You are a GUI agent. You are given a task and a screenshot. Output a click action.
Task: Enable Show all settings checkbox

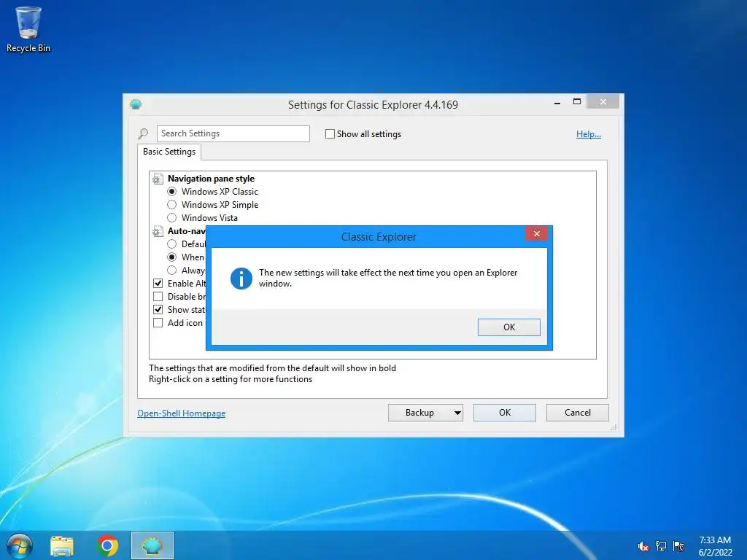click(330, 134)
